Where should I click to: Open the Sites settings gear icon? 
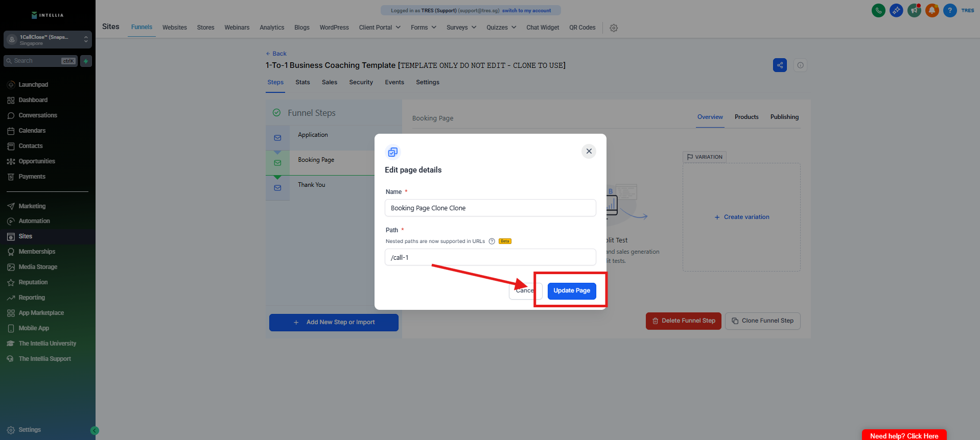(614, 28)
